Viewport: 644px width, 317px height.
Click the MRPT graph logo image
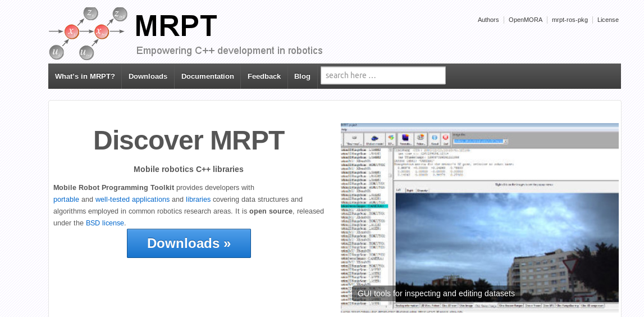click(88, 34)
